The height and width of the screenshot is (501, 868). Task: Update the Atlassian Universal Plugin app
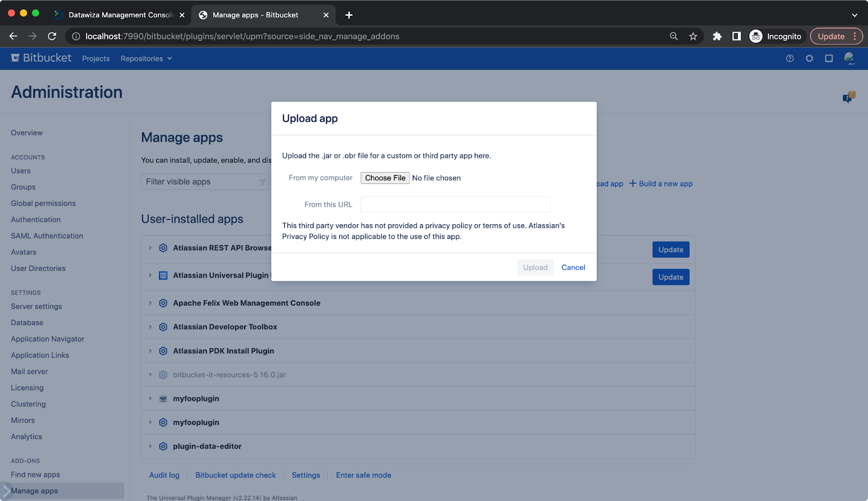671,277
